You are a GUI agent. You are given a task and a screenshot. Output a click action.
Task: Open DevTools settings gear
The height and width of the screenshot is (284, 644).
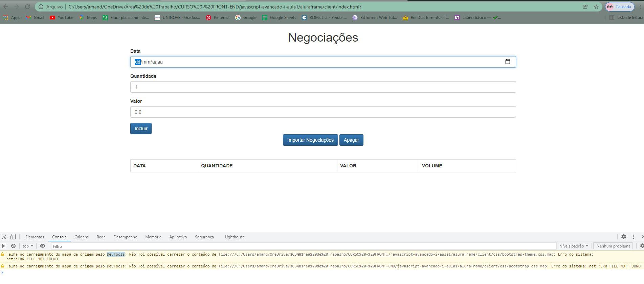click(624, 237)
